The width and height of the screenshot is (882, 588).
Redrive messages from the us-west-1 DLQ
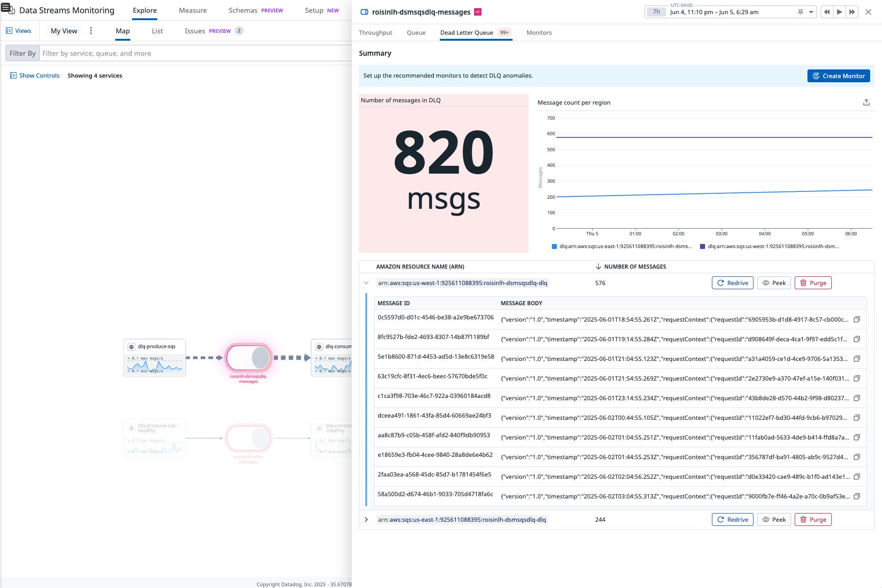732,283
